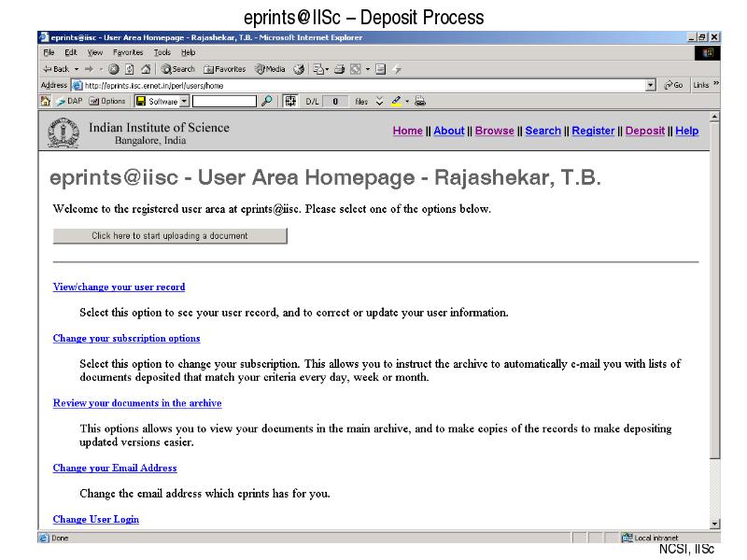Open the 'View/change your user record' link
Screen dimensions: 747x560
click(120, 287)
